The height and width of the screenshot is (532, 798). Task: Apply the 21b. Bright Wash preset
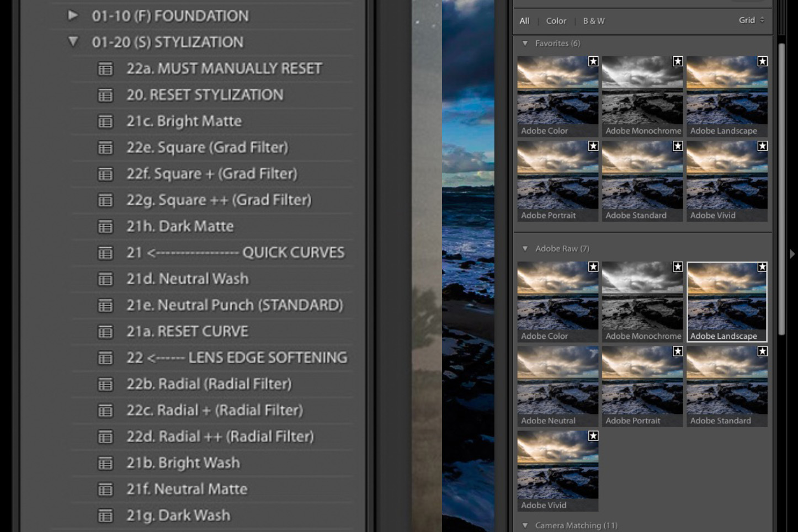coord(183,463)
